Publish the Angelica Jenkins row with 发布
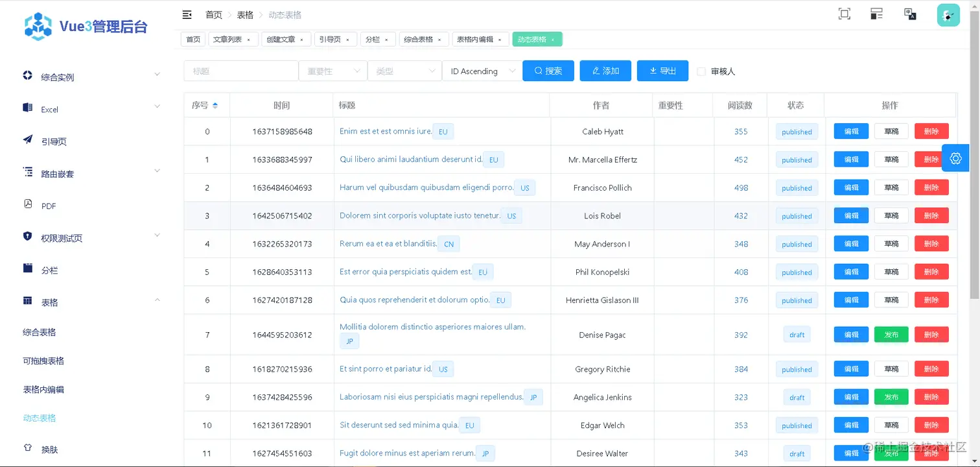Screen dimensions: 980x467 (891, 397)
